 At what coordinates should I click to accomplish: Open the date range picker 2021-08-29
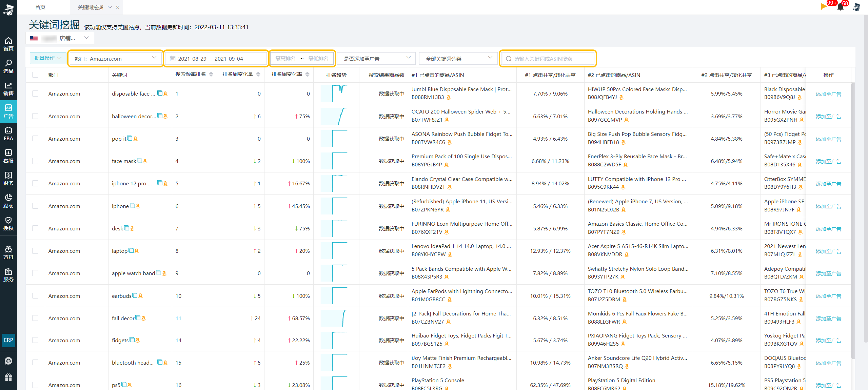pos(216,59)
